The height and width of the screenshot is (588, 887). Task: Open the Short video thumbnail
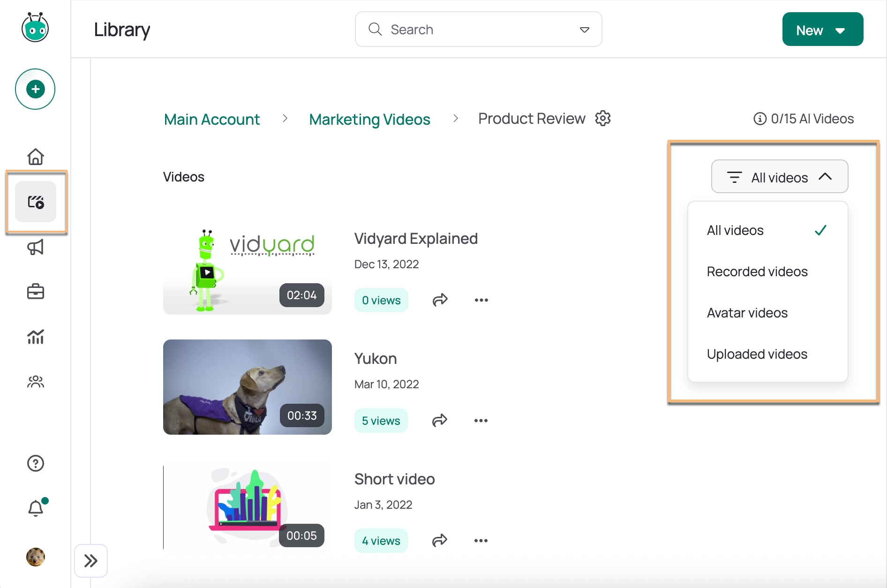[248, 507]
